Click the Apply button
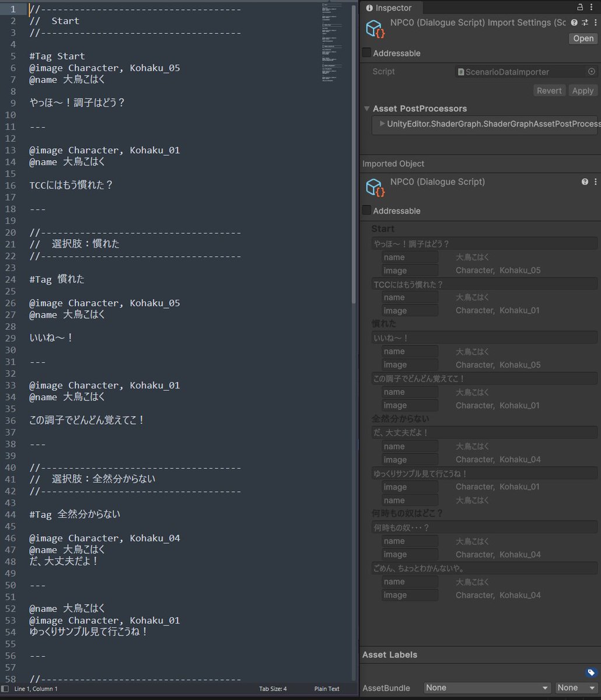 582,90
